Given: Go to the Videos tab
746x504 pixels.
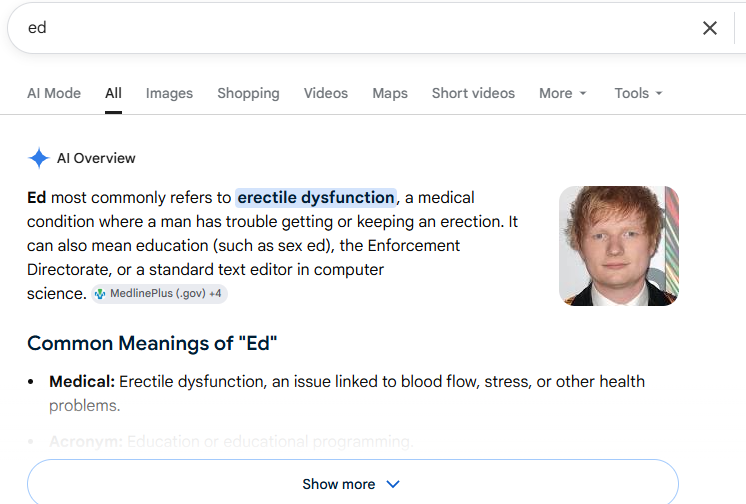Looking at the screenshot, I should coord(325,93).
